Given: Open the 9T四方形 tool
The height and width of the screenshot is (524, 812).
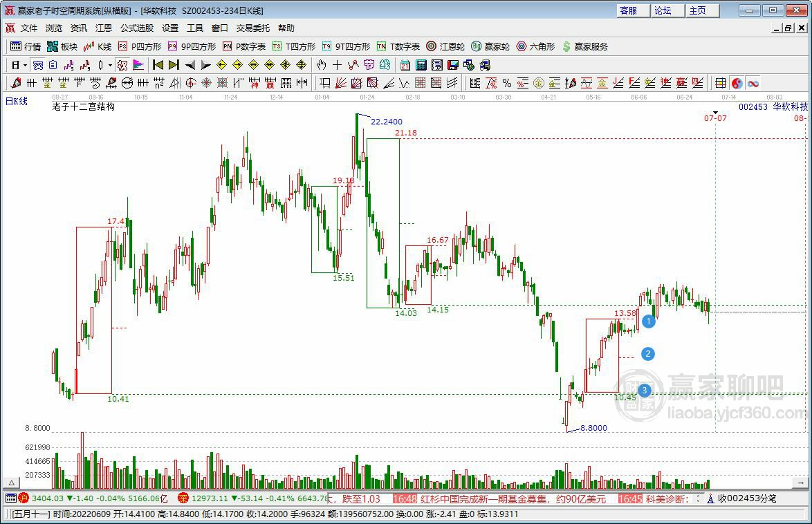Looking at the screenshot, I should 346,46.
